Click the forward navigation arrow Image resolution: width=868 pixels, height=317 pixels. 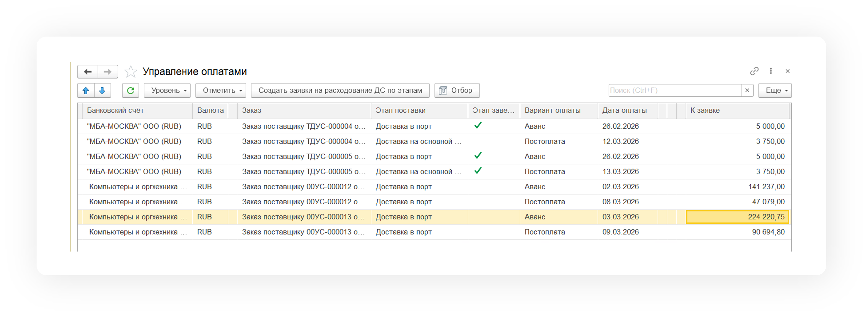pos(108,72)
